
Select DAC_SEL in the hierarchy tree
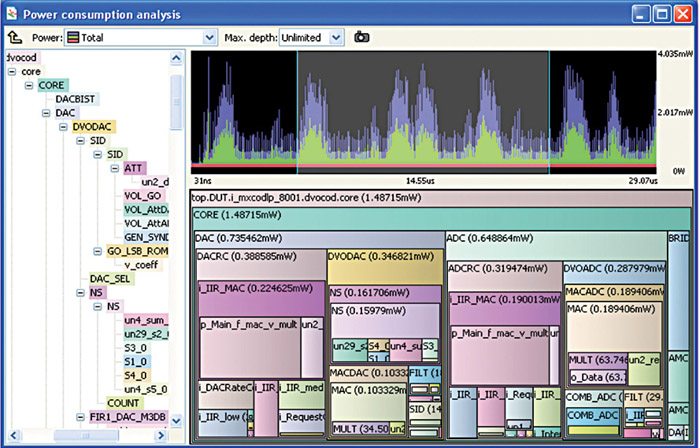[111, 279]
